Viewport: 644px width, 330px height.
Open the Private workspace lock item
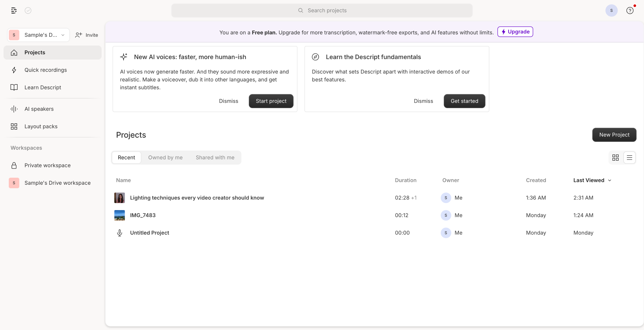(47, 165)
